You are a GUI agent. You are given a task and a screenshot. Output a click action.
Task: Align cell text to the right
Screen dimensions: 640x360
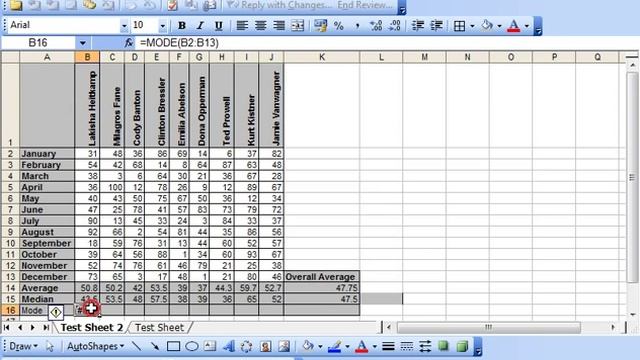coord(279,26)
